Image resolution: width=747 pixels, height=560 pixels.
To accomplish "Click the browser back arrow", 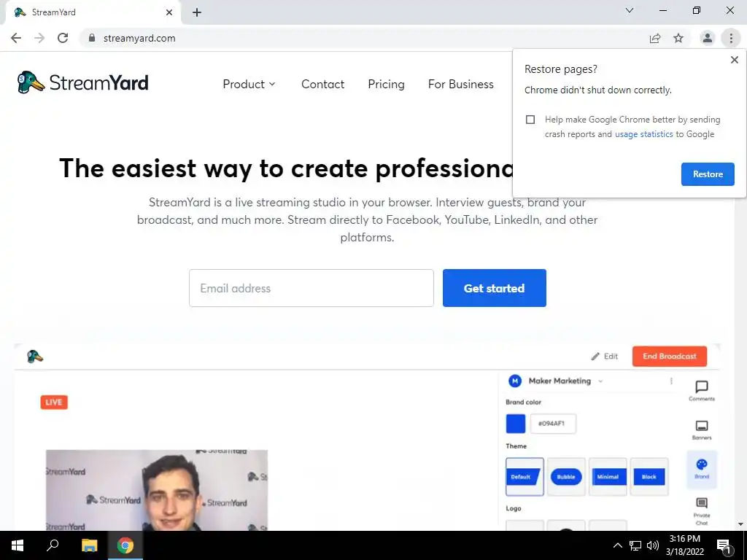I will coord(16,38).
